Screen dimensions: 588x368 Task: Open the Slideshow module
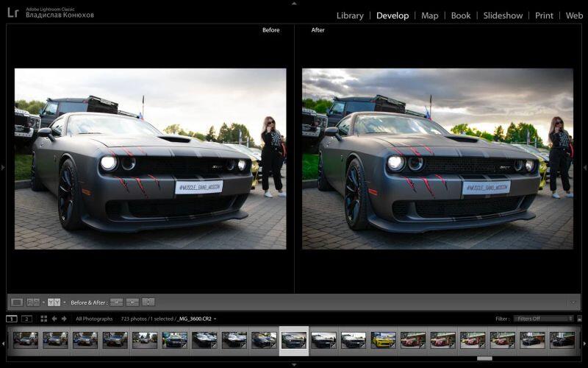503,15
